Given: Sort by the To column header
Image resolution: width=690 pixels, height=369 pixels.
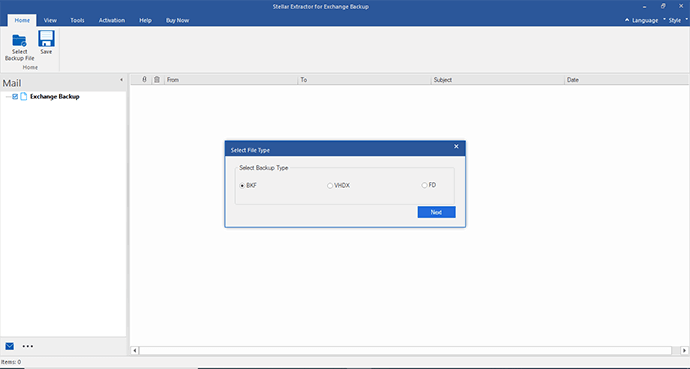Looking at the screenshot, I should [364, 80].
